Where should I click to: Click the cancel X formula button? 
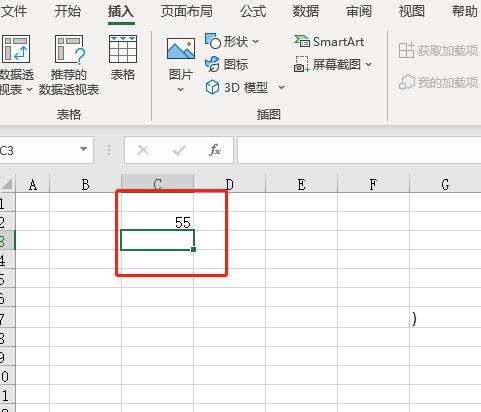coord(143,150)
